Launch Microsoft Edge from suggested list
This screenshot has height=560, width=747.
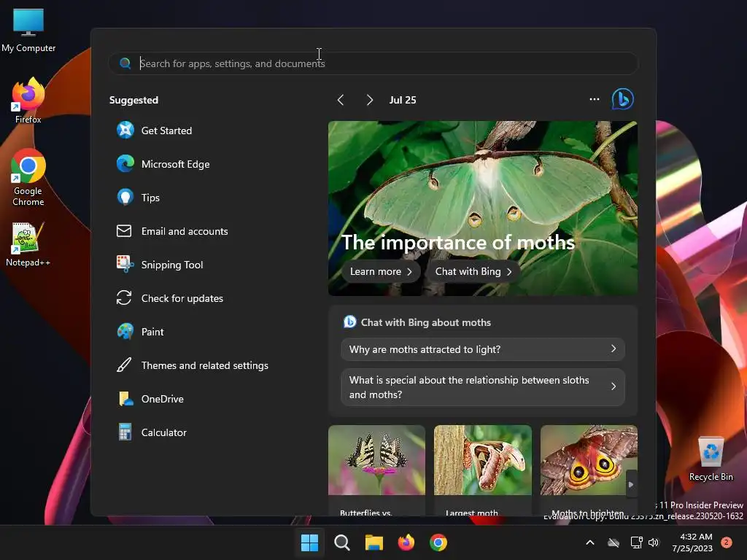point(125,164)
